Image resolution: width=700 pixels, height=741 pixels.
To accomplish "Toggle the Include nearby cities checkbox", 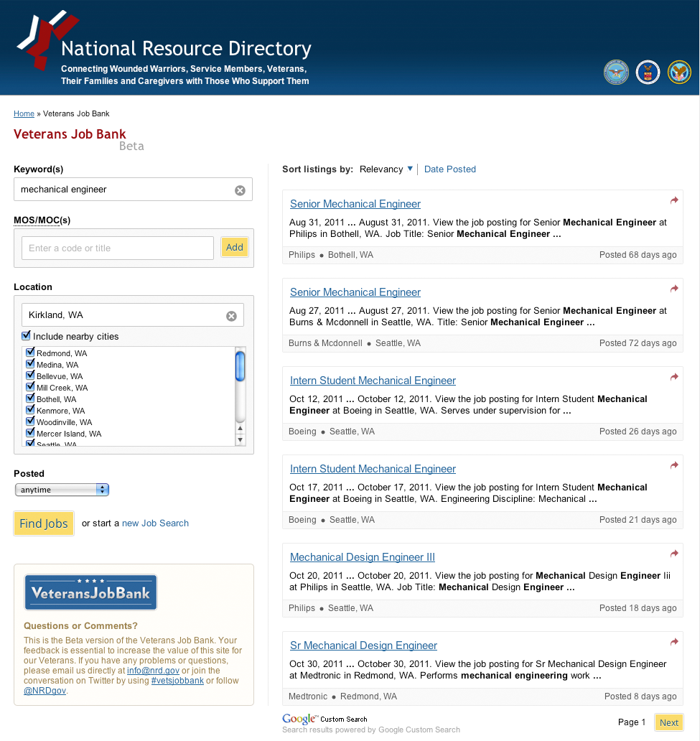I will (26, 335).
